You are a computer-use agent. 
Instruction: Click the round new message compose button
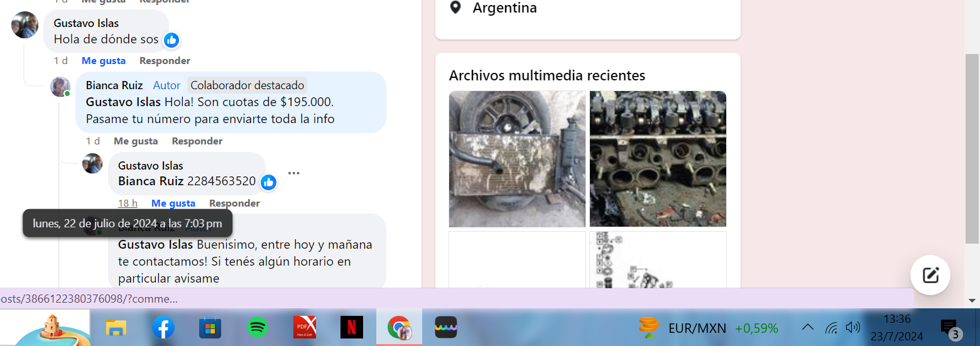click(930, 275)
